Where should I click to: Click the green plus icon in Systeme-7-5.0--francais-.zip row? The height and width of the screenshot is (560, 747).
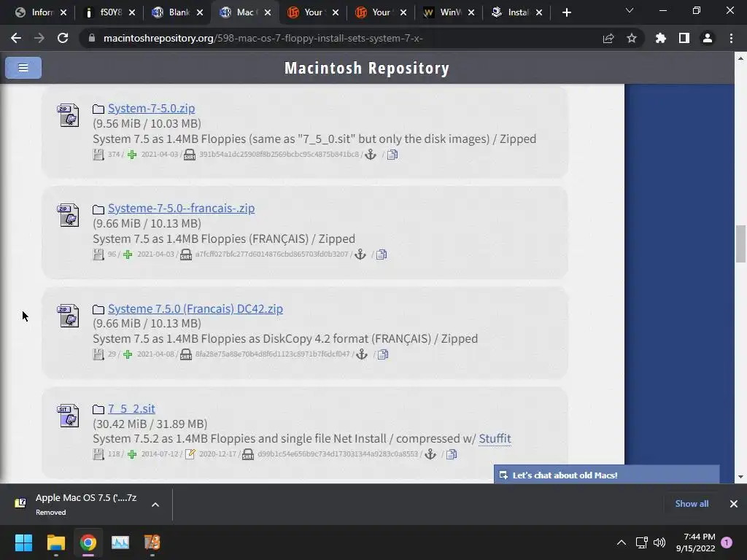tap(128, 254)
